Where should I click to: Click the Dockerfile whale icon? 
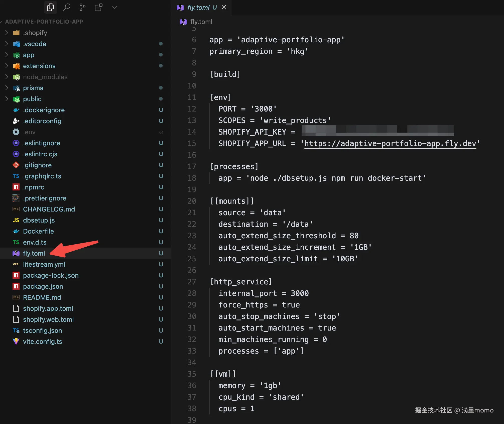coord(16,231)
